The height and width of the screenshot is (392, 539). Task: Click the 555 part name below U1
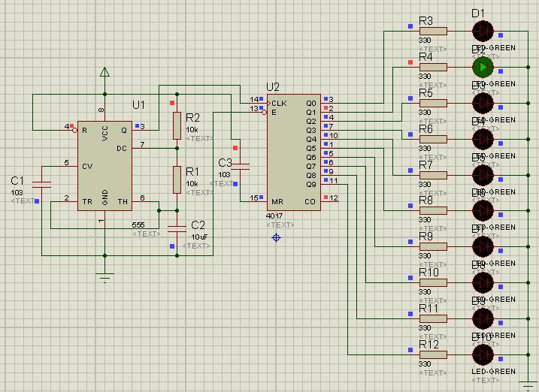point(138,225)
